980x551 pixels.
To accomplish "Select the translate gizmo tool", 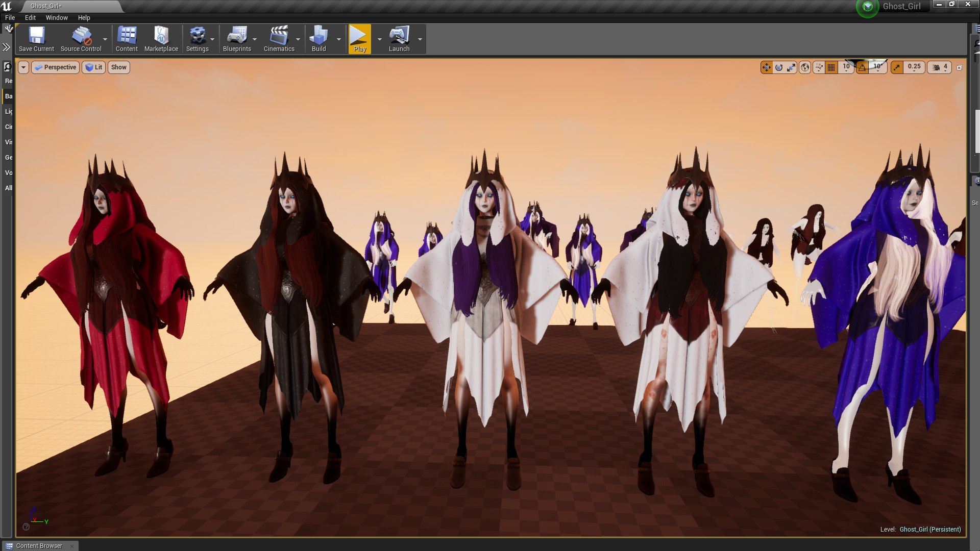I will [766, 67].
